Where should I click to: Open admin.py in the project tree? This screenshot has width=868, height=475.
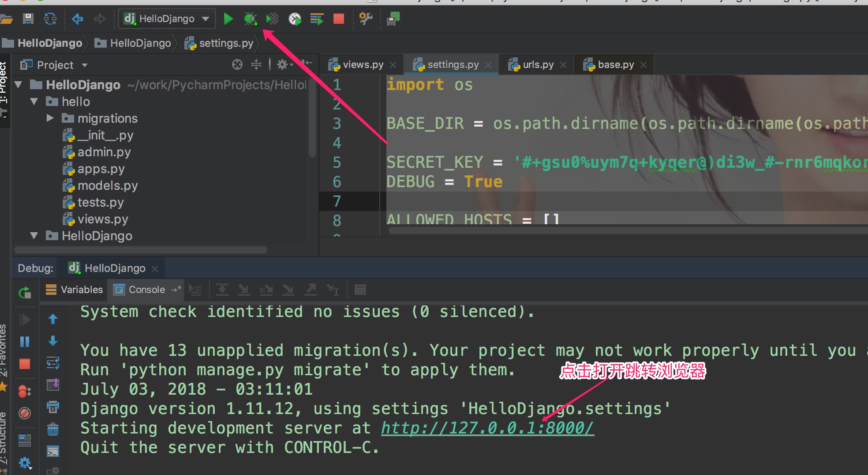tap(97, 152)
